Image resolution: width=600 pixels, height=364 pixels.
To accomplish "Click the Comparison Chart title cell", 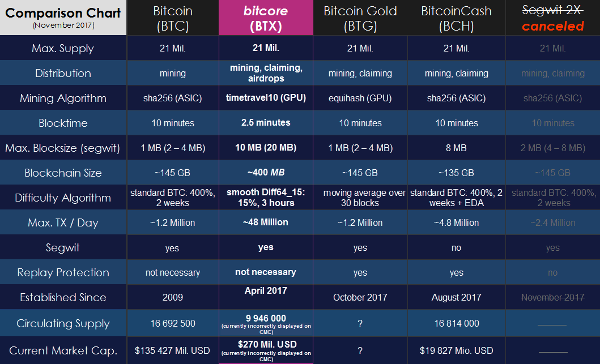I will (63, 18).
